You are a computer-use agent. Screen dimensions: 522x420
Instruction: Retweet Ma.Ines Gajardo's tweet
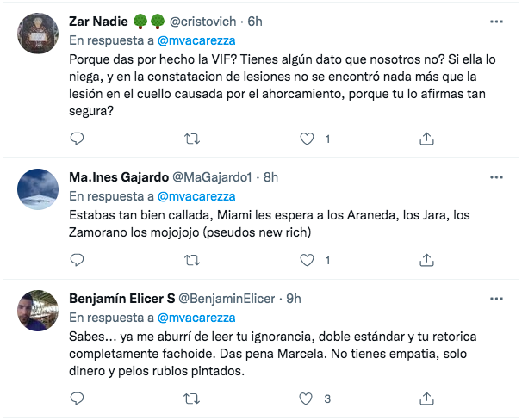click(193, 257)
